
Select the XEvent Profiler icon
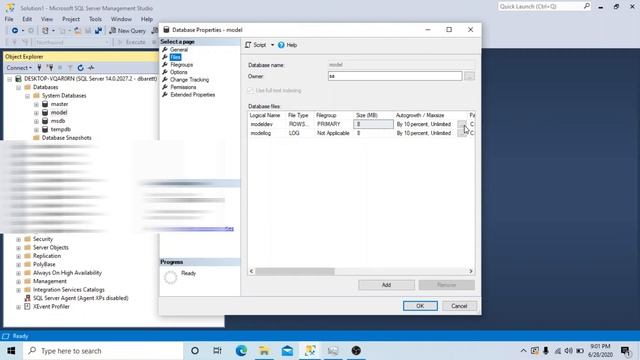[27, 307]
